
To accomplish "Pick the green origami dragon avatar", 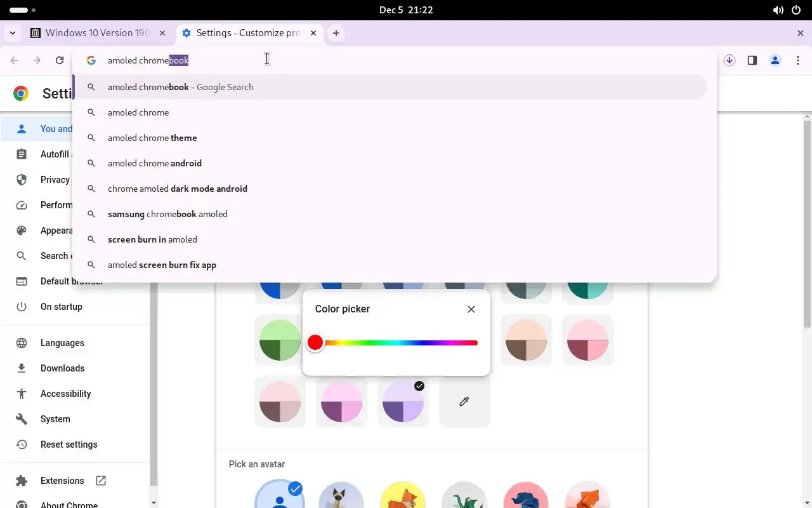I will coord(464,495).
